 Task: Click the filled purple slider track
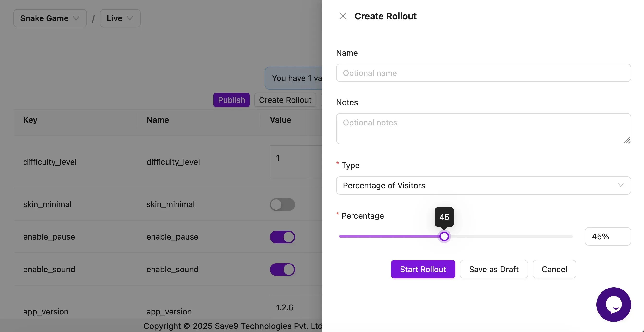pos(389,236)
